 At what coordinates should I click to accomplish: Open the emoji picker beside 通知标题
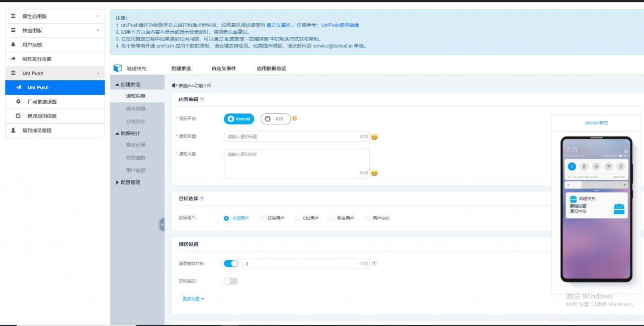(374, 136)
